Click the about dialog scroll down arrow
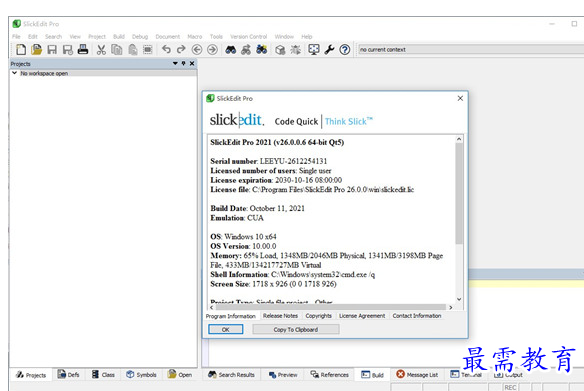This screenshot has width=584, height=391. (x=459, y=299)
